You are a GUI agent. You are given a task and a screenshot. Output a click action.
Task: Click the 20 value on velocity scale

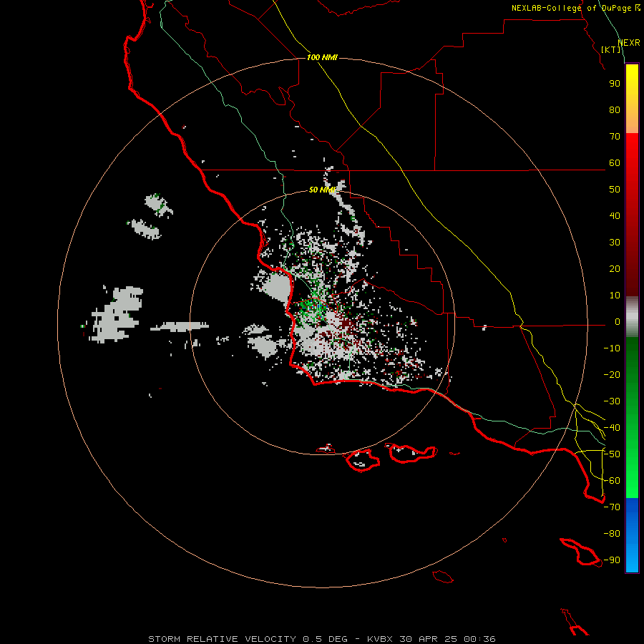(x=615, y=269)
